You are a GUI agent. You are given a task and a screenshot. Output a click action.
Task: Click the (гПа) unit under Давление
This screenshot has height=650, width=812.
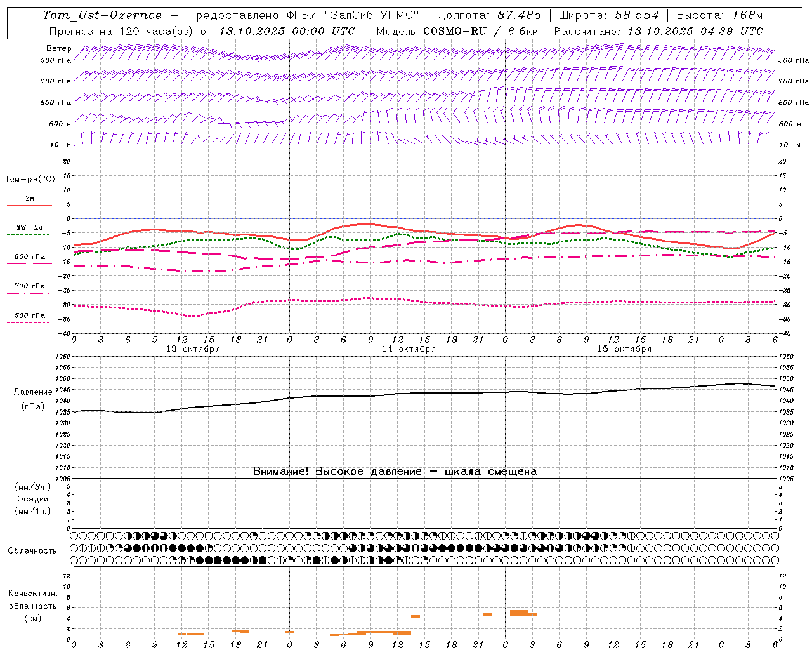[33, 407]
